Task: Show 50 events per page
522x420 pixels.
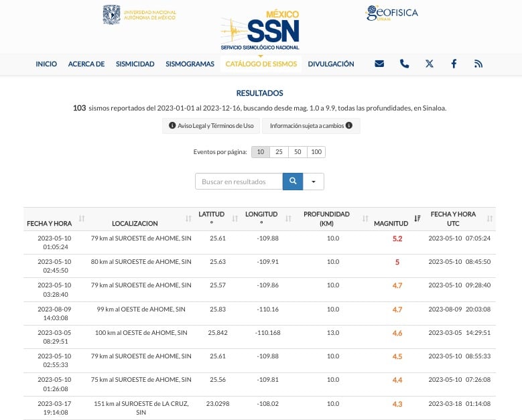Action: [298, 152]
